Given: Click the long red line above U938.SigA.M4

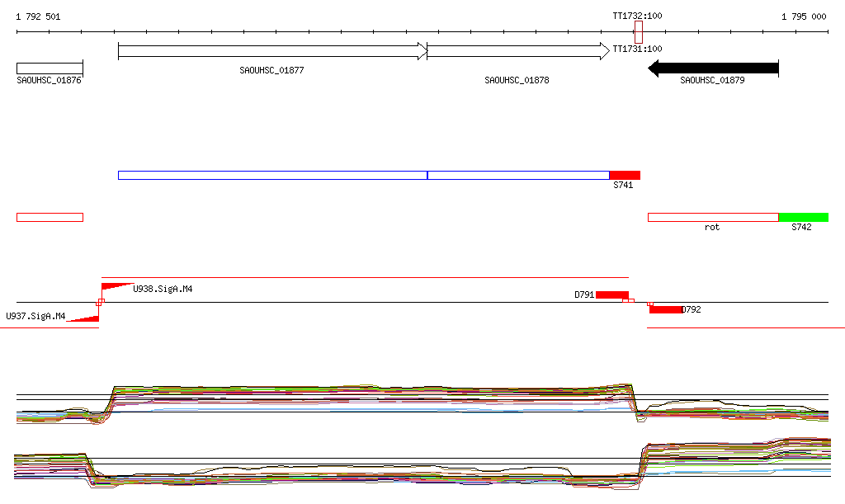Looking at the screenshot, I should point(363,278).
